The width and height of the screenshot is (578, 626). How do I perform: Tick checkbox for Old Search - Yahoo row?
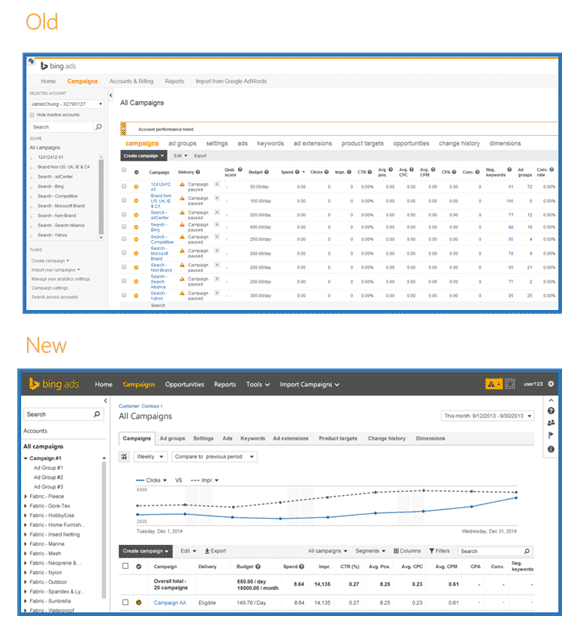click(x=124, y=295)
